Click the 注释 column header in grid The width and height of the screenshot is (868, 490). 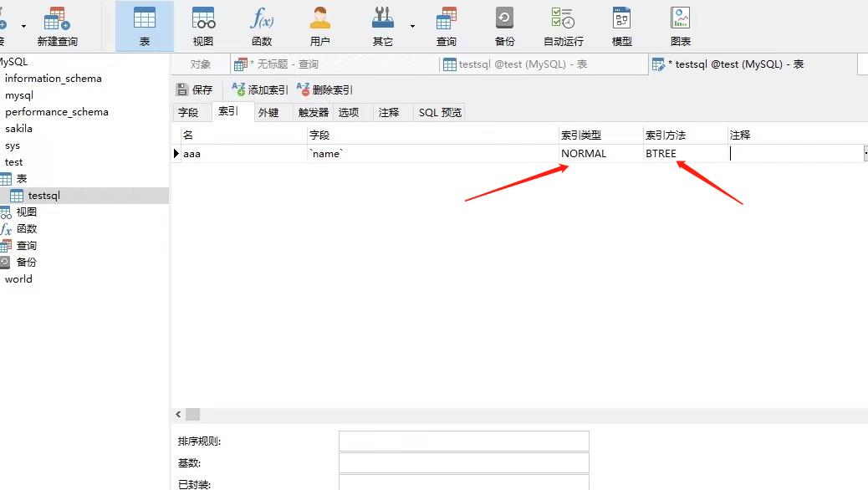(797, 135)
